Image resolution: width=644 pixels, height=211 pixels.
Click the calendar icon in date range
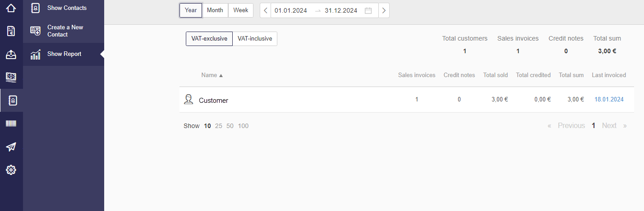(x=368, y=10)
